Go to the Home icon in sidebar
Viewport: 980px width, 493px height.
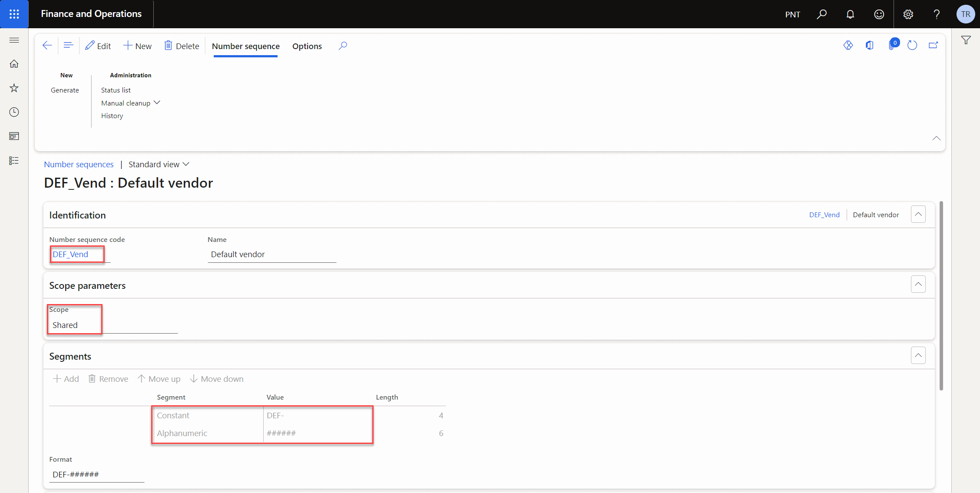(14, 64)
